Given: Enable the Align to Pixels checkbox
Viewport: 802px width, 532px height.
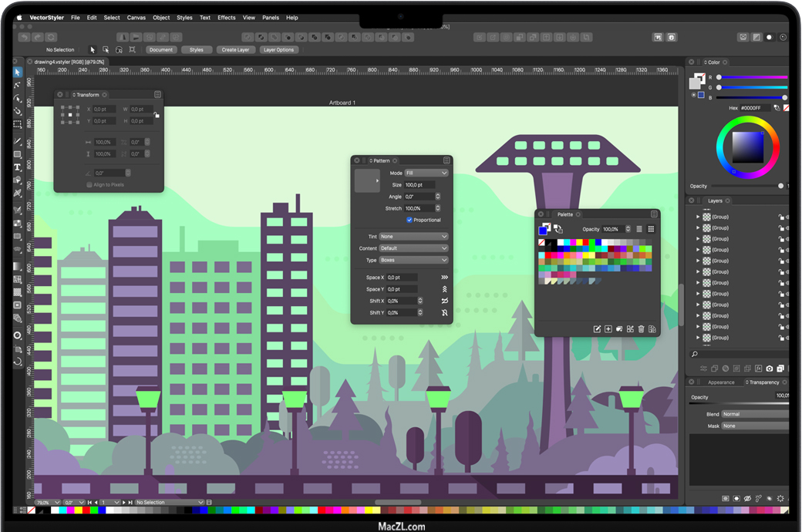Looking at the screenshot, I should pos(89,185).
